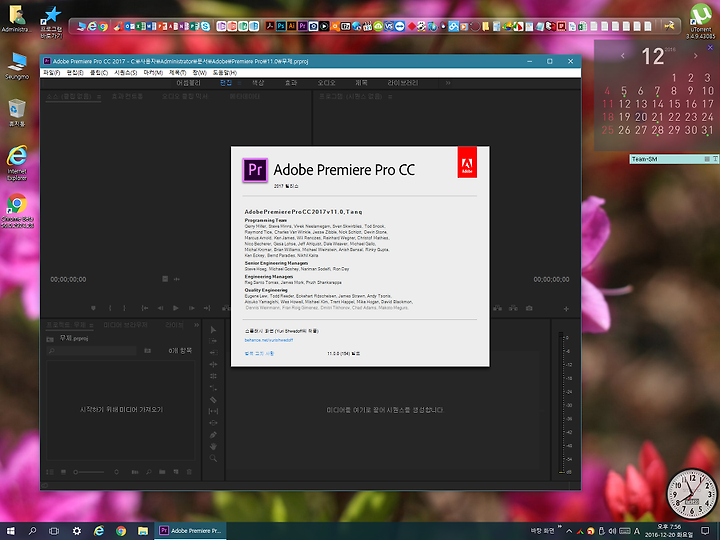Click Go to In point button
720x540 pixels.
[x=145, y=308]
